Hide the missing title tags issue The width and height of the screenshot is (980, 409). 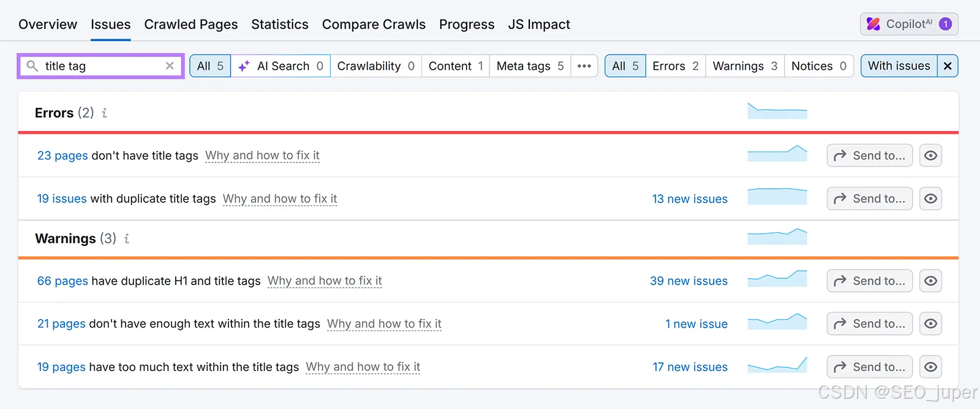930,156
